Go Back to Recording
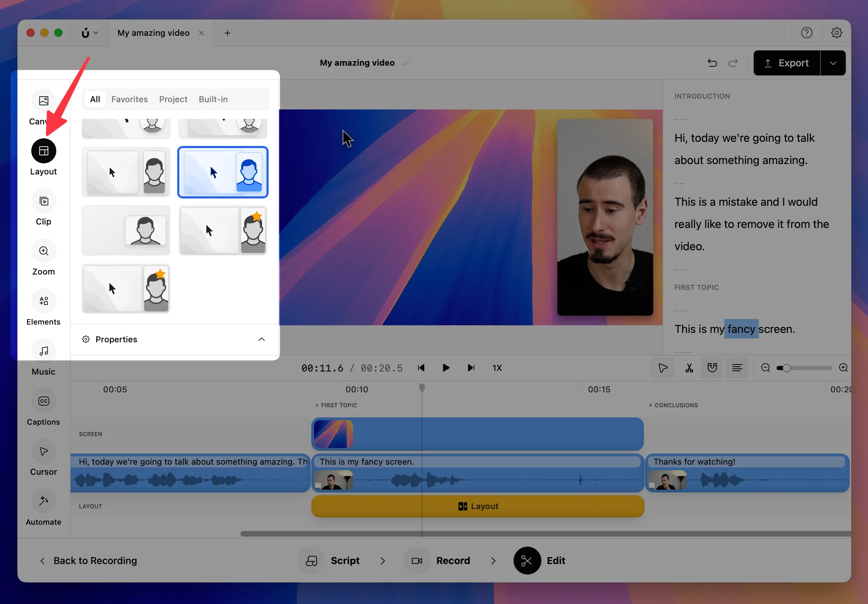 pyautogui.click(x=89, y=561)
